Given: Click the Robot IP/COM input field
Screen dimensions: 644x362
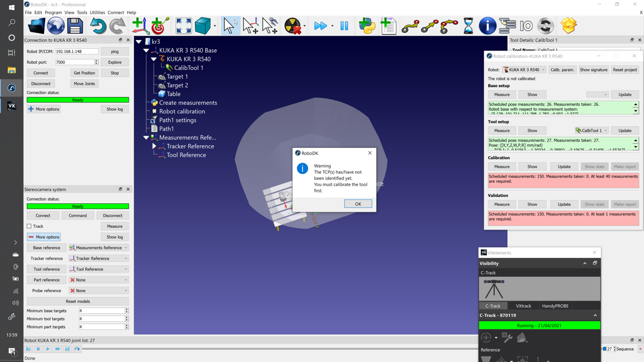Looking at the screenshot, I should click(77, 51).
